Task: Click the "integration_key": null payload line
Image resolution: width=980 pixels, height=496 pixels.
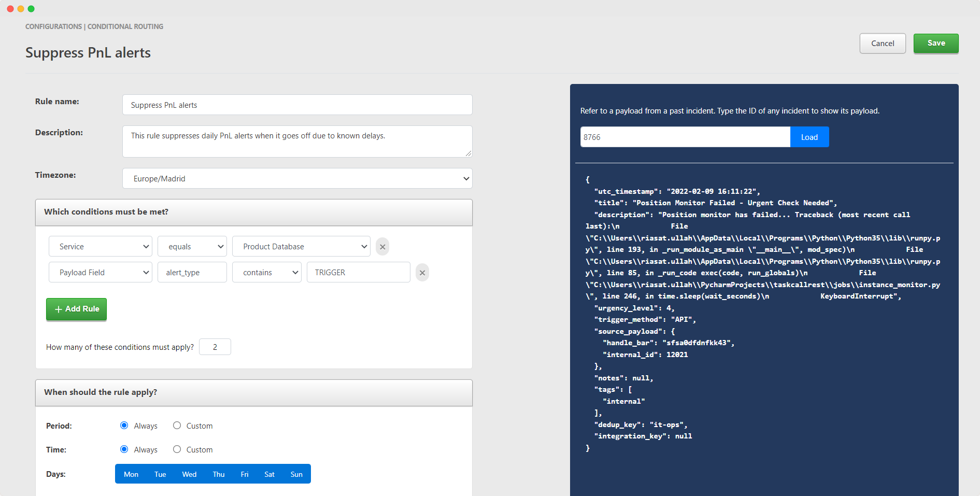Action: coord(643,436)
